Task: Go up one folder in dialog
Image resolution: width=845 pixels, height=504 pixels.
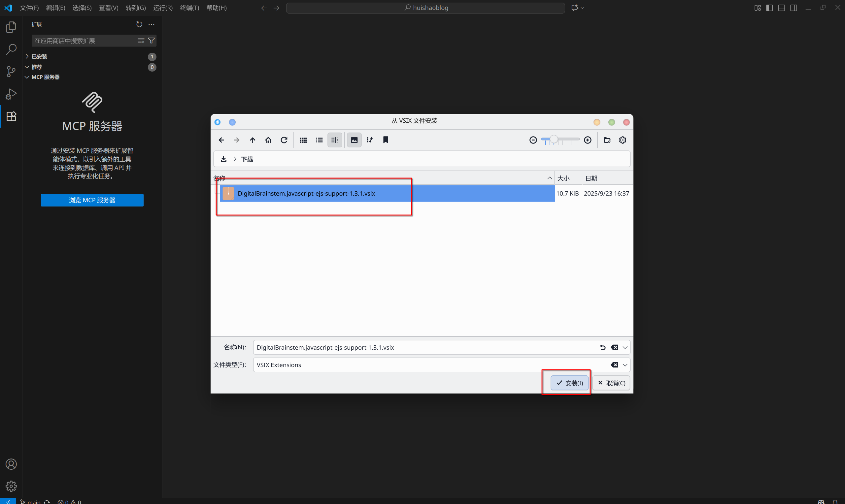Action: tap(253, 140)
